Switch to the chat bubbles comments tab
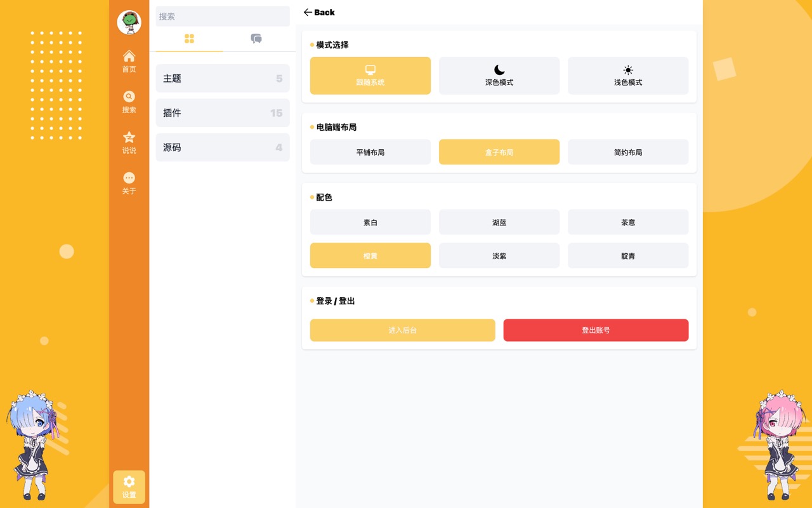812x508 pixels. click(x=256, y=39)
